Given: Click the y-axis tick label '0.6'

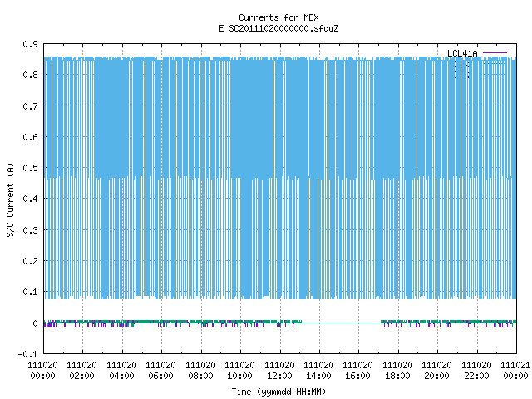Looking at the screenshot, I should pos(30,137).
